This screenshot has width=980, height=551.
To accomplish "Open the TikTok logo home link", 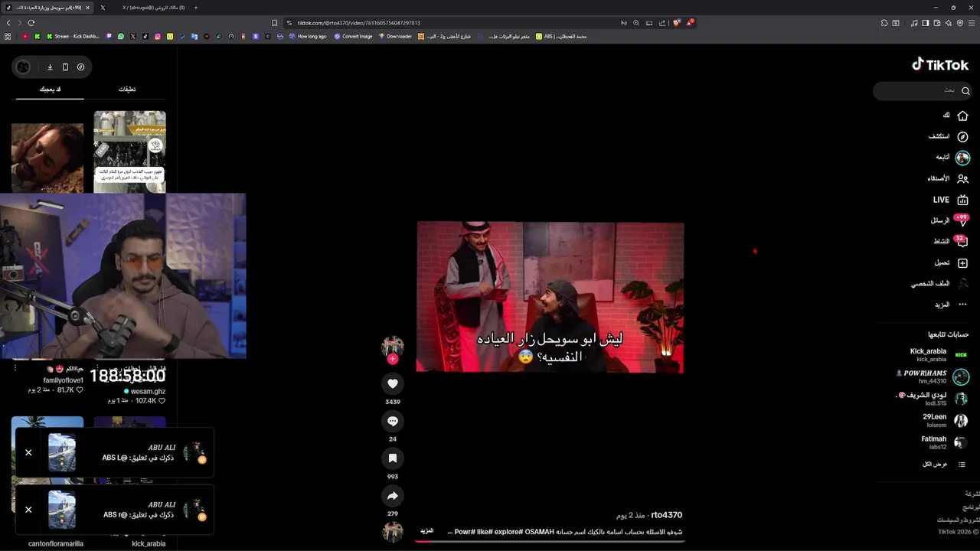I will 940,65.
